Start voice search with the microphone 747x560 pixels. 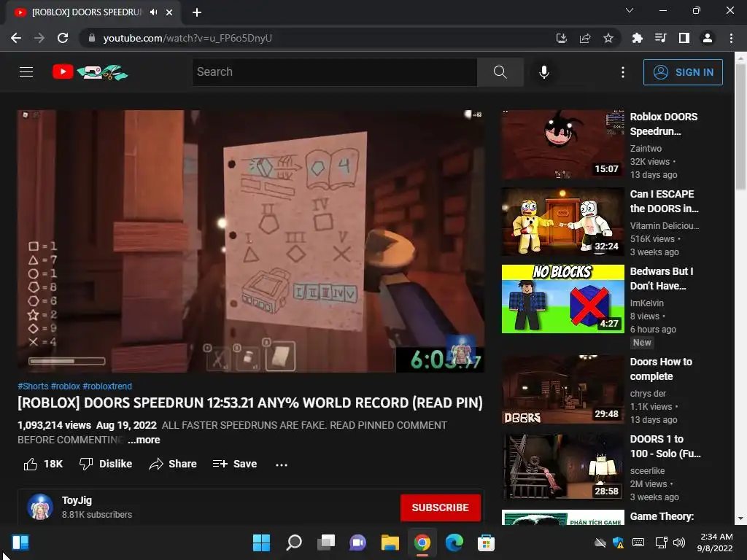(x=543, y=72)
